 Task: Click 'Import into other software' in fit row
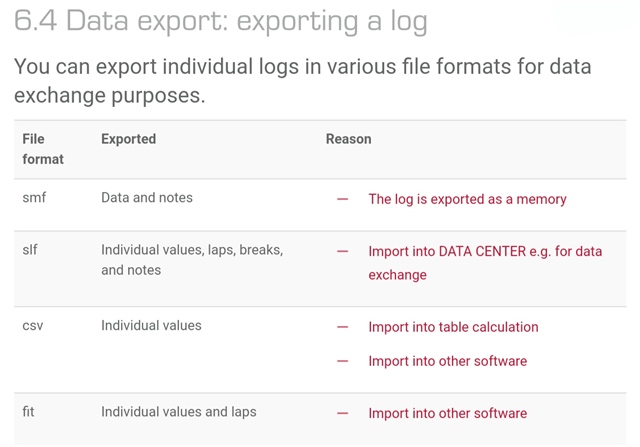pyautogui.click(x=448, y=413)
